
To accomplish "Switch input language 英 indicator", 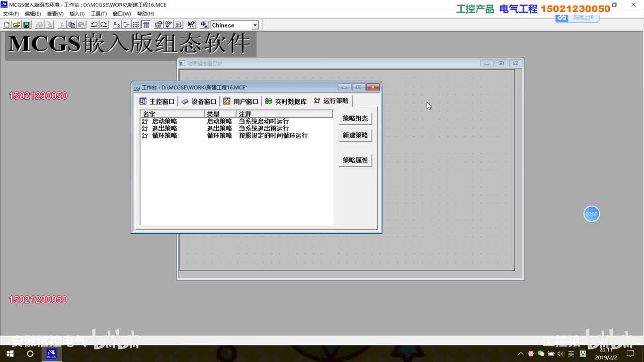I will pyautogui.click(x=571, y=354).
